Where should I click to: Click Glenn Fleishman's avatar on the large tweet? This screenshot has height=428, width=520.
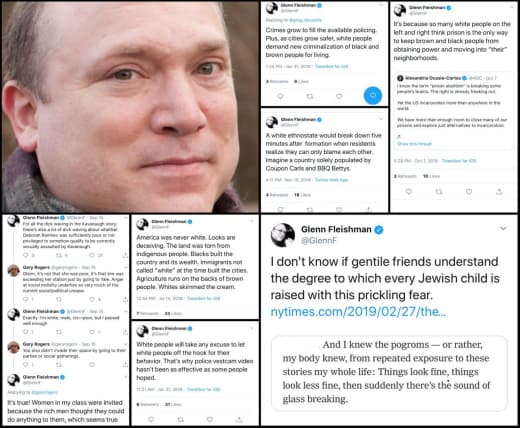point(283,235)
